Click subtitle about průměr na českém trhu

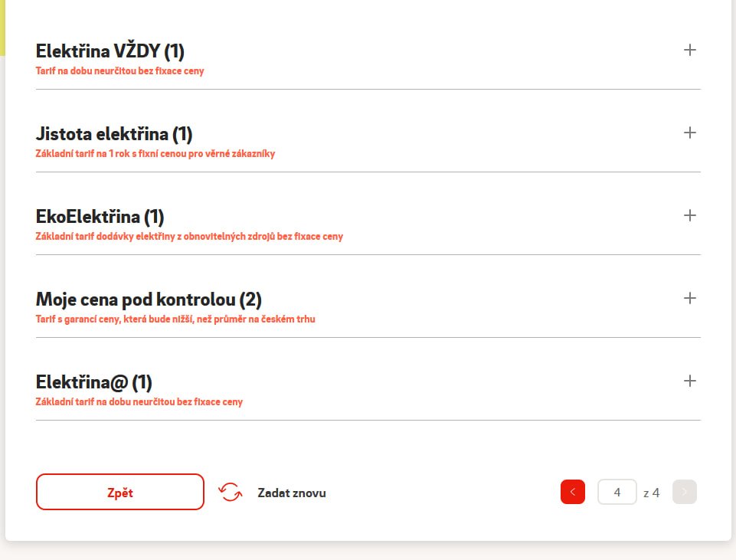coord(175,319)
